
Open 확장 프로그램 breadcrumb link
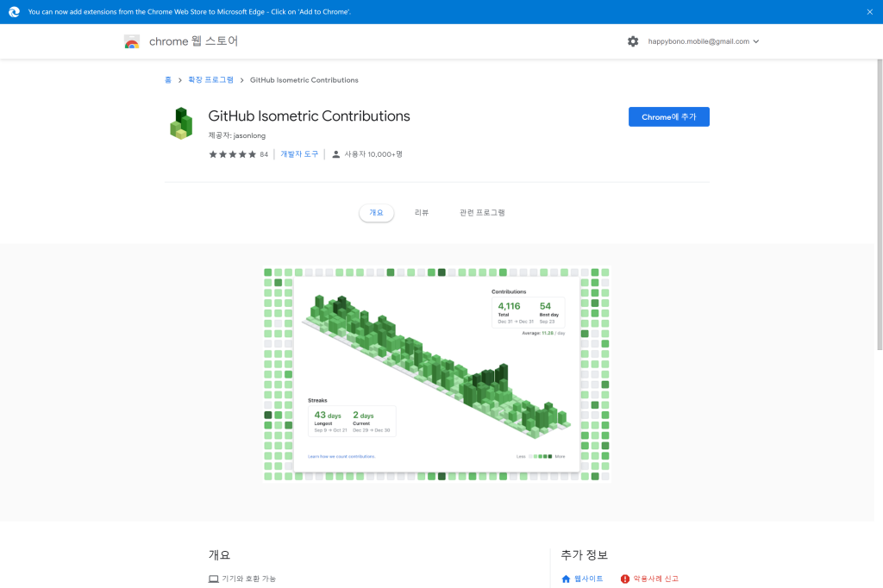click(210, 80)
